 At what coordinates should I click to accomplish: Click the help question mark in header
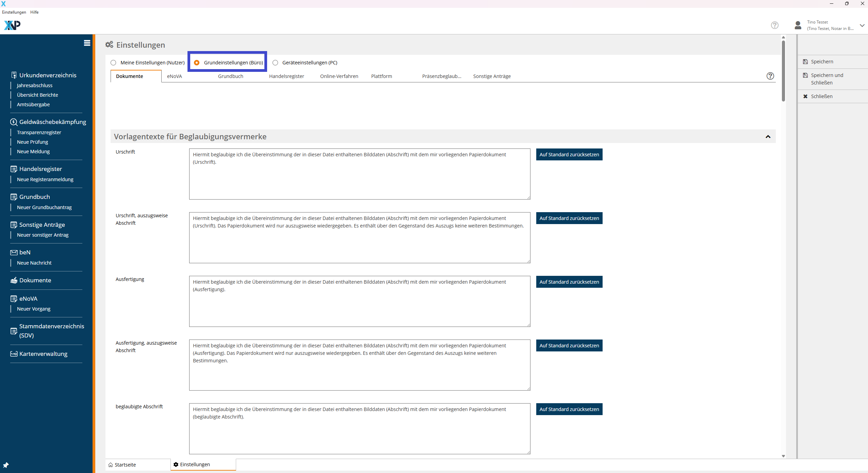(x=775, y=25)
